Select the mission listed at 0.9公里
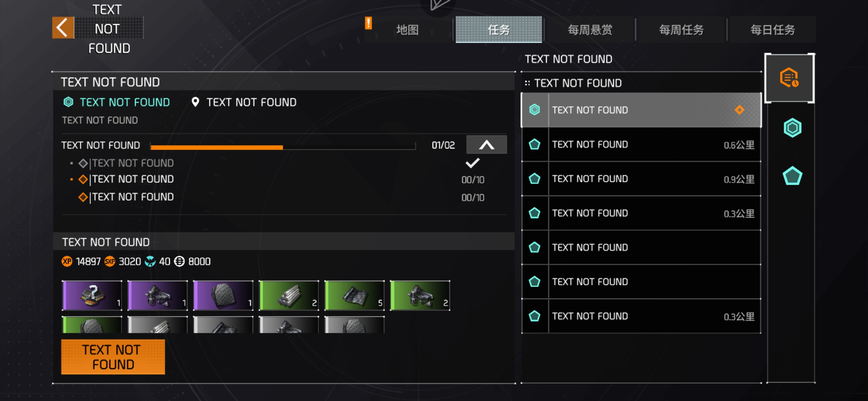868x401 pixels. coord(641,179)
